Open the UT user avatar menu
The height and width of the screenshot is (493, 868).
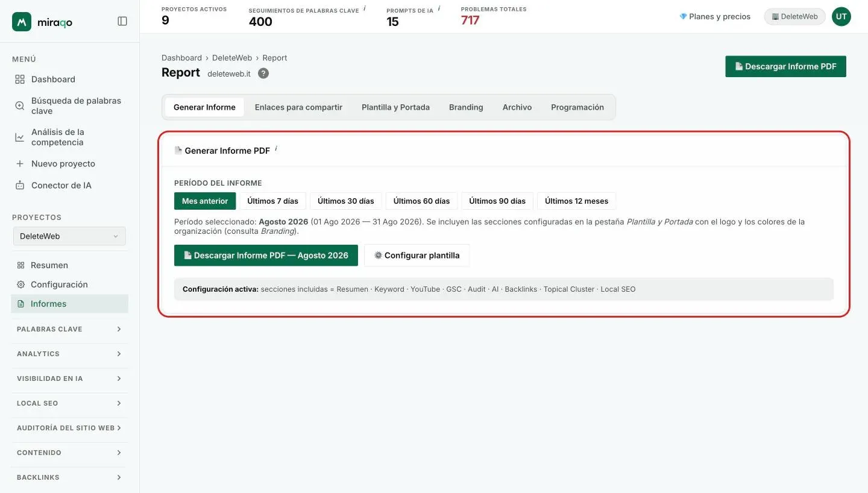pyautogui.click(x=841, y=17)
